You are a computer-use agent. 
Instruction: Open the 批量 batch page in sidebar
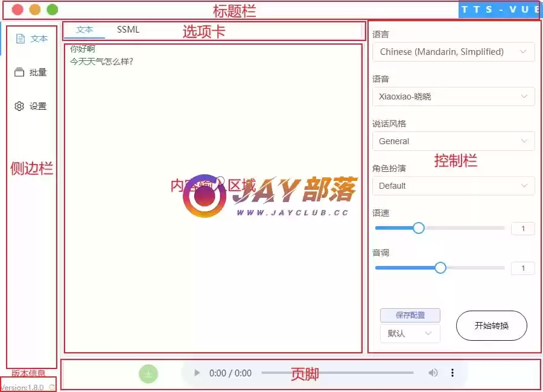pyautogui.click(x=31, y=72)
